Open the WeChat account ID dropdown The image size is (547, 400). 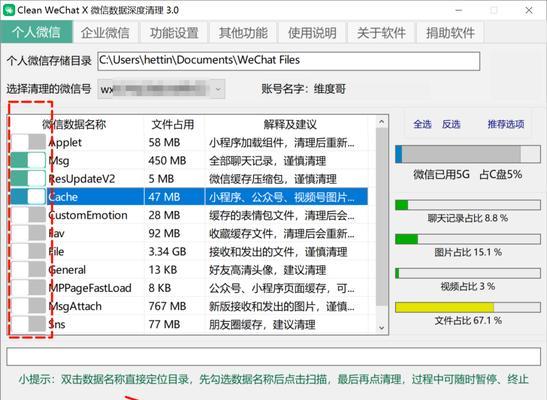tap(161, 89)
